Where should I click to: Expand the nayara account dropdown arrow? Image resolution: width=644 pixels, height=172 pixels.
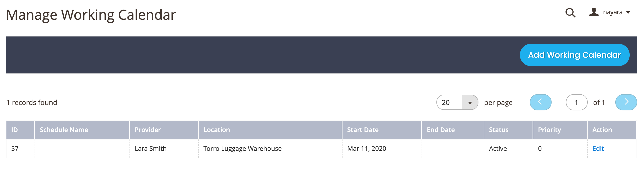pos(628,13)
